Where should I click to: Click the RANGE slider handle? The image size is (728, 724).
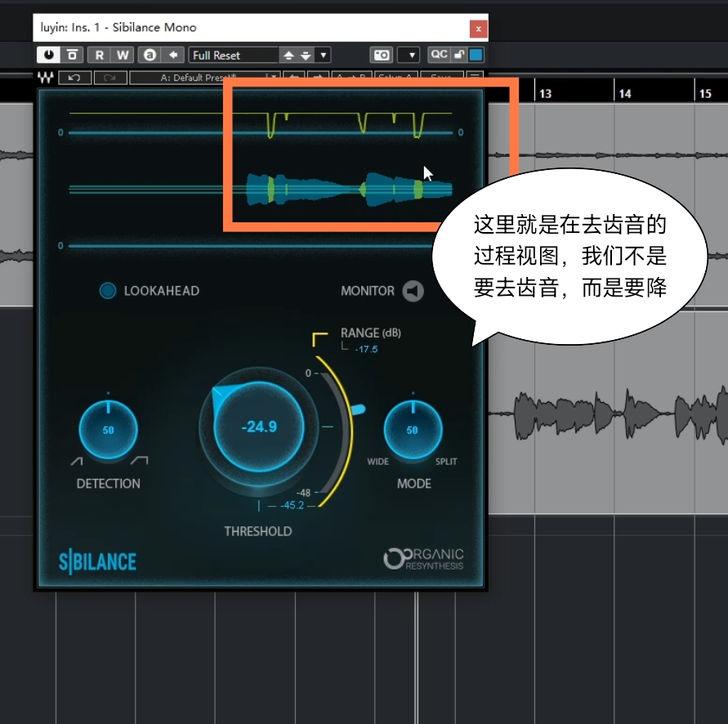[x=358, y=409]
